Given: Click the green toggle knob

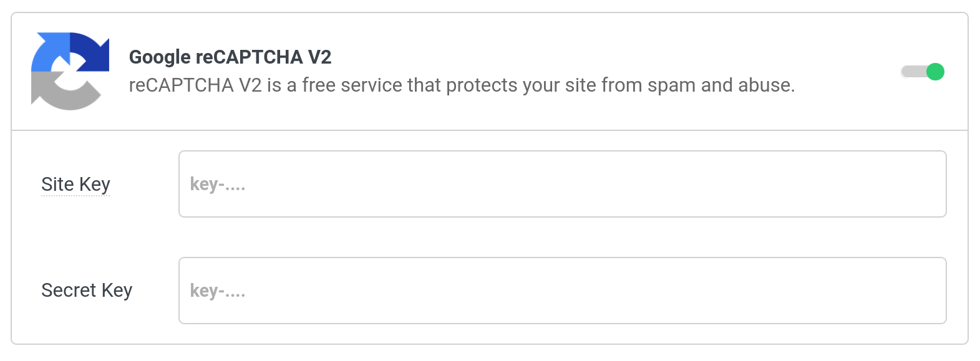Looking at the screenshot, I should (x=934, y=71).
